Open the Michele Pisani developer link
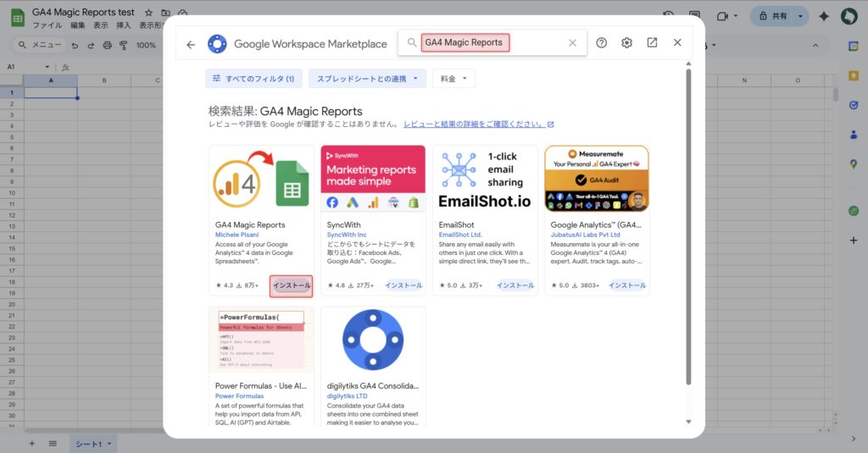This screenshot has width=868, height=453. [238, 235]
